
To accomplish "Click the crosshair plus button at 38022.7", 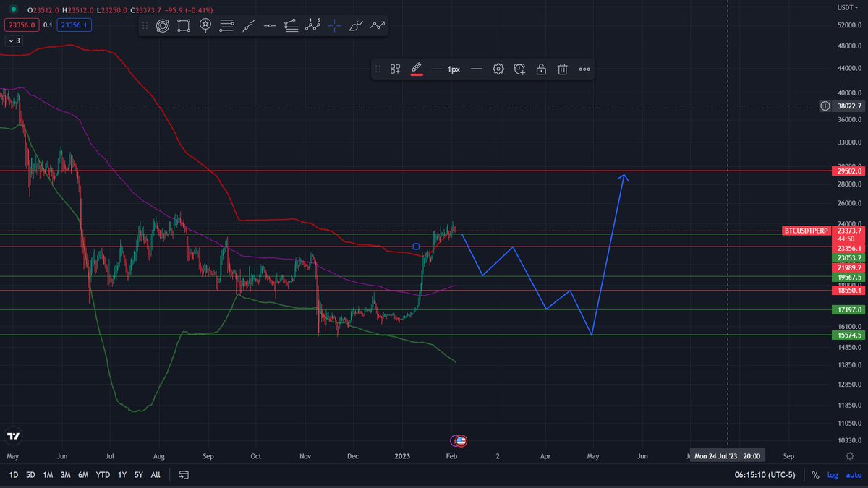I will point(825,106).
